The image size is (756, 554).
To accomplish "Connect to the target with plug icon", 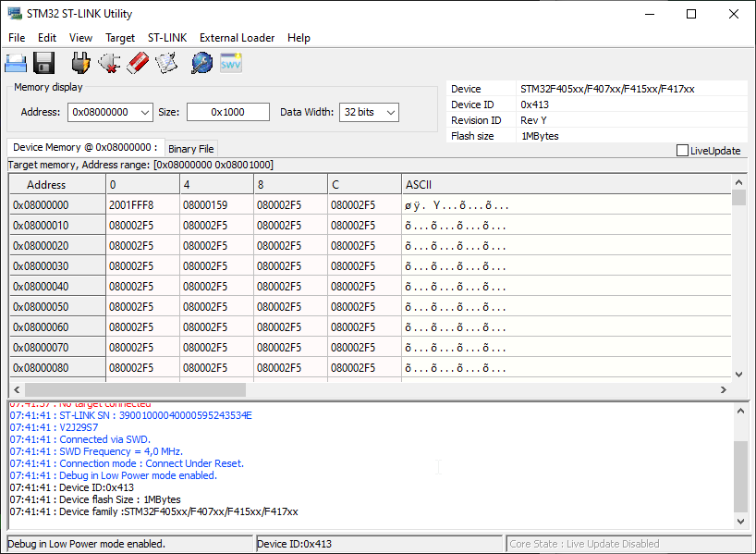I will 80,63.
